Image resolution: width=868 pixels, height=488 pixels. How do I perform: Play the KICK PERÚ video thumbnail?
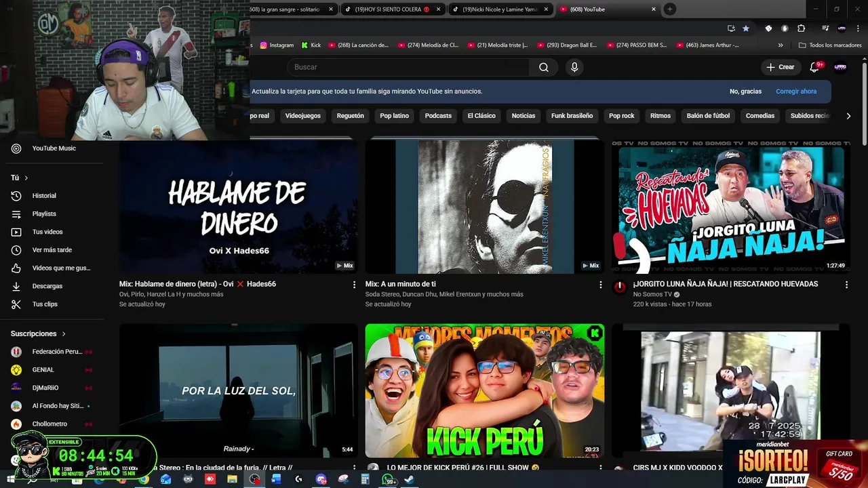(x=484, y=390)
